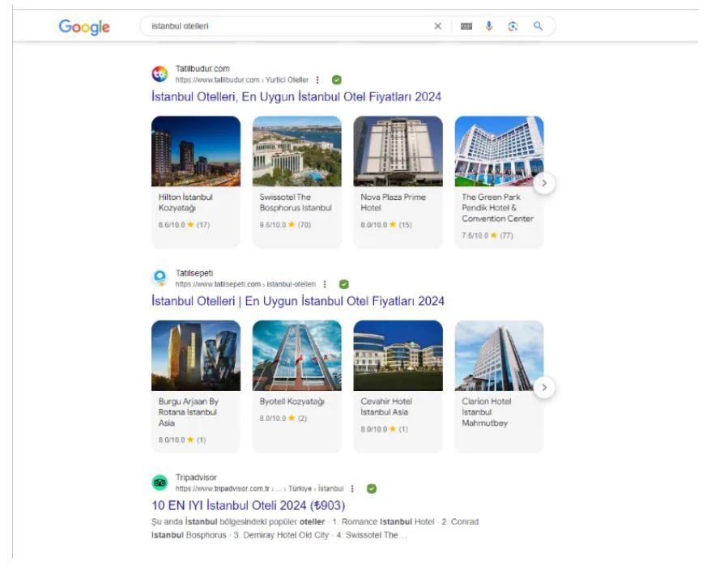
Task: Click the Cevahir Hotel İstanbul Asia name
Action: click(x=386, y=406)
